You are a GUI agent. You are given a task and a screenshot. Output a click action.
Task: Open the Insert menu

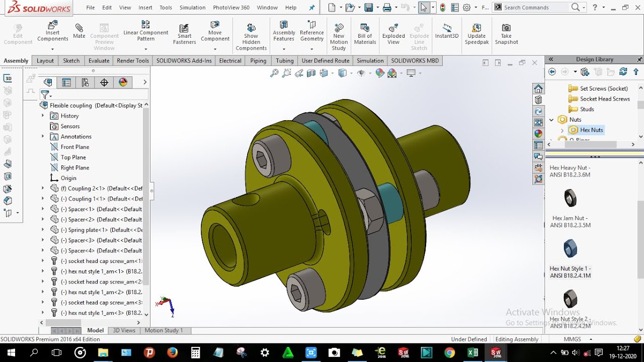(145, 8)
